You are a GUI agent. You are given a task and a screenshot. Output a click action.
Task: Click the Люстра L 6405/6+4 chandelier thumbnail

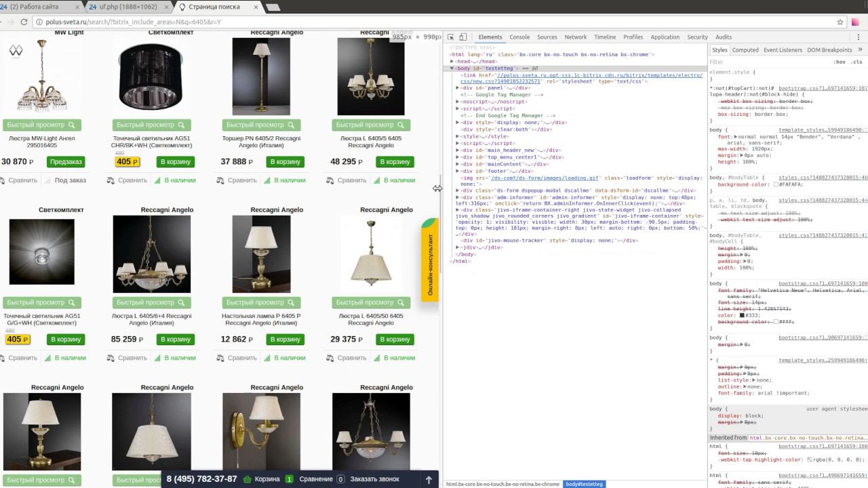(x=152, y=254)
